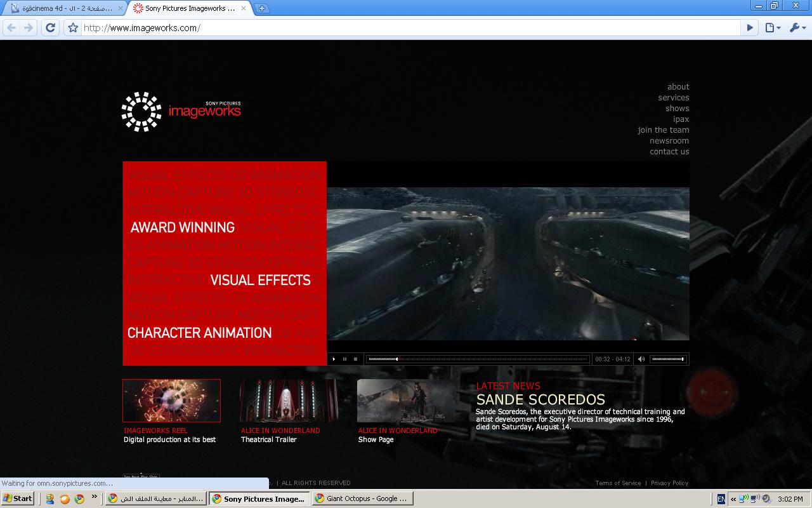Click the EN language indicator
The height and width of the screenshot is (508, 812).
(721, 499)
